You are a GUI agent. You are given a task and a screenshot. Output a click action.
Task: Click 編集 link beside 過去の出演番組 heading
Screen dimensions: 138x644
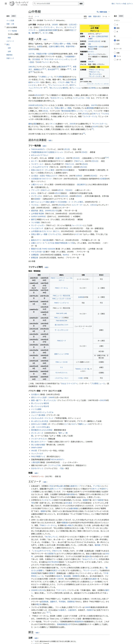[50, 140]
